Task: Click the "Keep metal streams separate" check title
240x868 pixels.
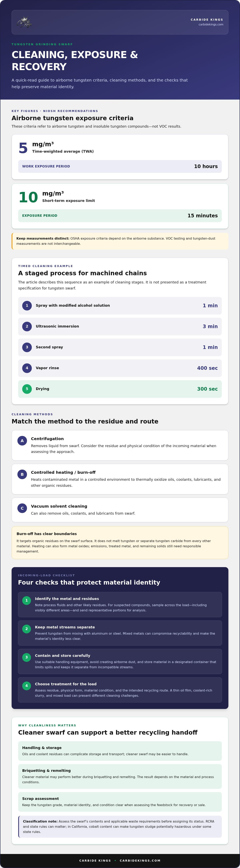Action: tap(65, 627)
